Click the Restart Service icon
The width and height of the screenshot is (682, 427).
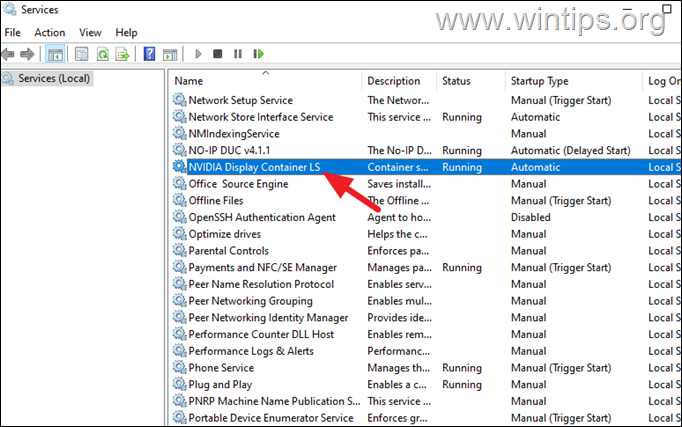[258, 54]
